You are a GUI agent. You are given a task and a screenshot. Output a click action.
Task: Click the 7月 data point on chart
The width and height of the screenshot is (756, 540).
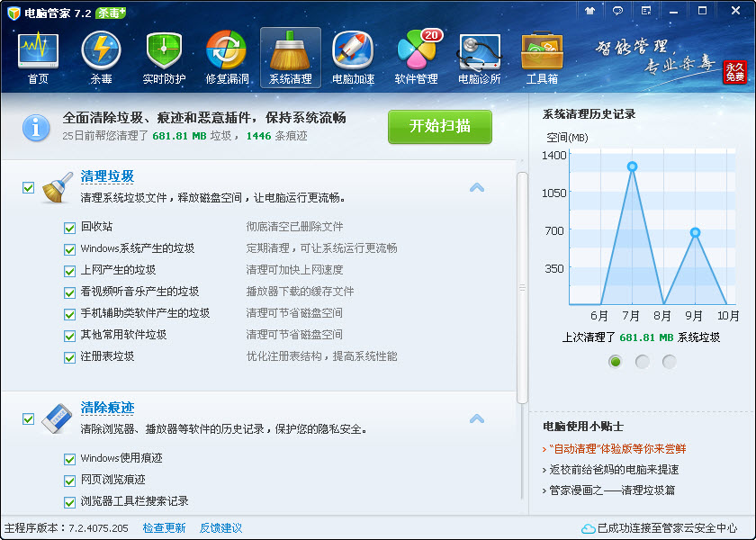tap(632, 166)
